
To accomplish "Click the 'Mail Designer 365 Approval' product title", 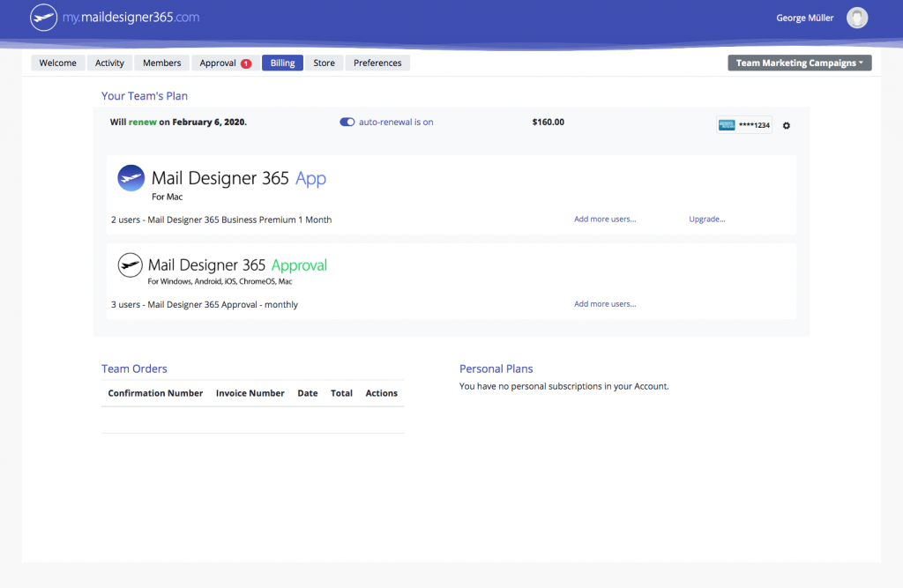I will click(237, 265).
